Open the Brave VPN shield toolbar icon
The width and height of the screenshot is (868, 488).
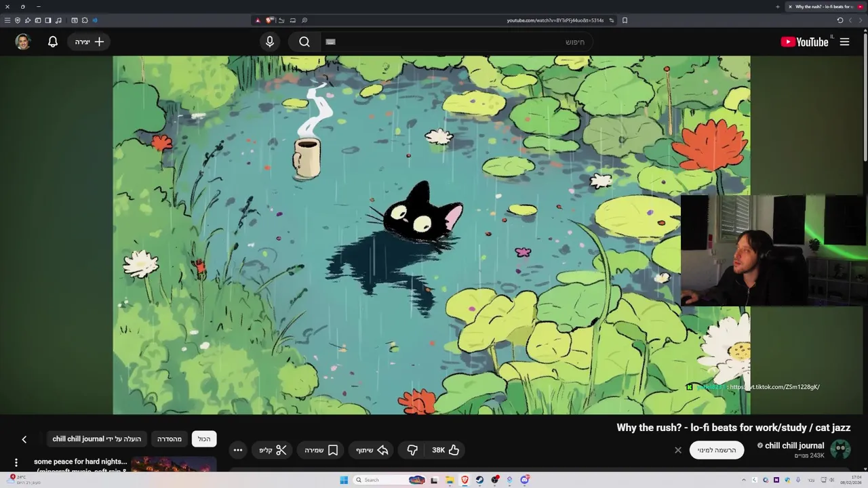tap(18, 20)
